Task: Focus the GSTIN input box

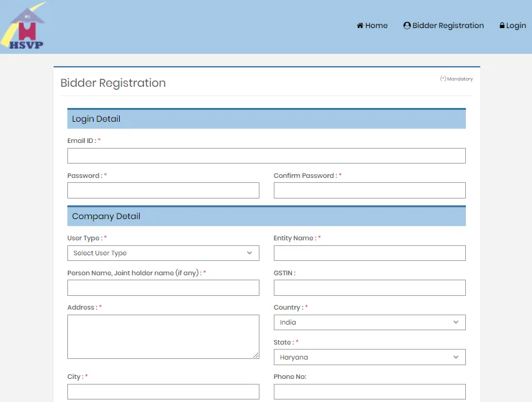Action: pyautogui.click(x=369, y=288)
